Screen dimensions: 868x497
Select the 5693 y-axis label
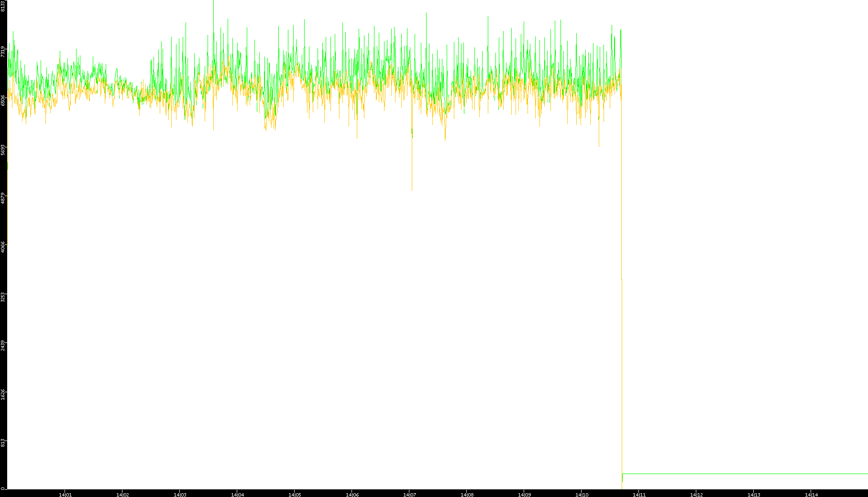pos(3,150)
